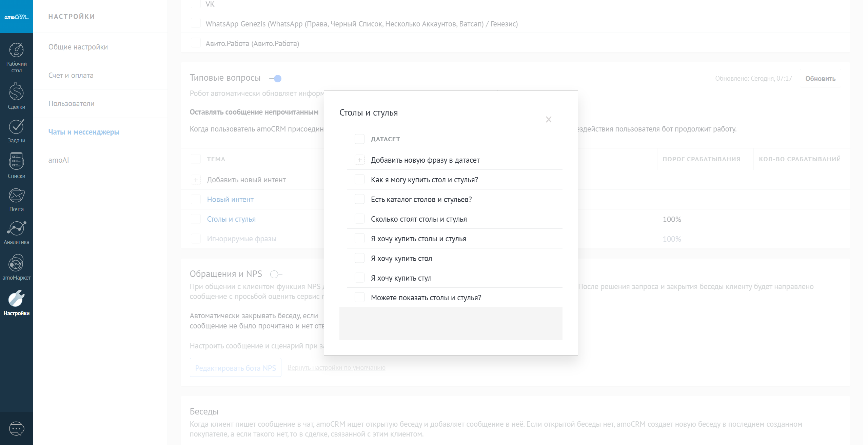The width and height of the screenshot is (868, 445).
Task: Check 'Есть каталог столов и стульев?' phrase
Action: [x=359, y=199]
